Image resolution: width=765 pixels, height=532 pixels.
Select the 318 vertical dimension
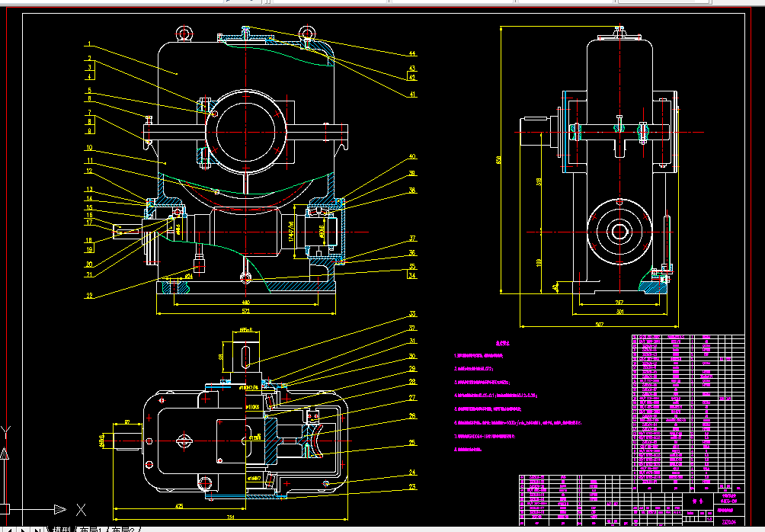[539, 181]
